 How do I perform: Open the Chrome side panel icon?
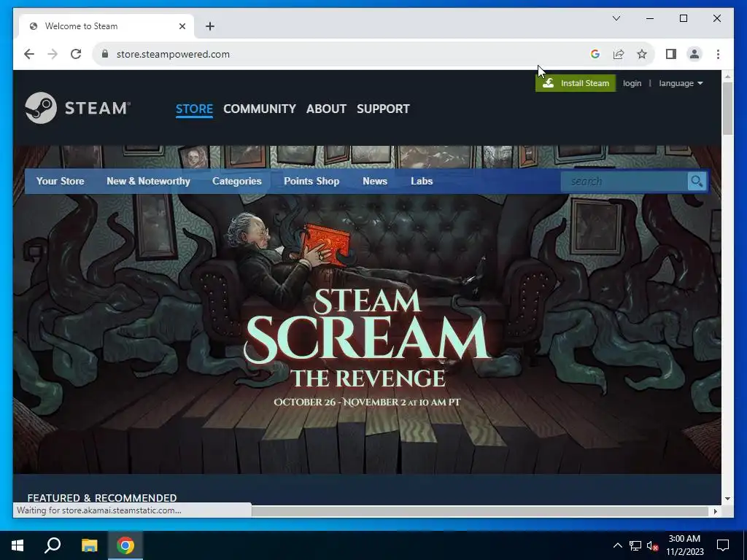[x=671, y=54]
